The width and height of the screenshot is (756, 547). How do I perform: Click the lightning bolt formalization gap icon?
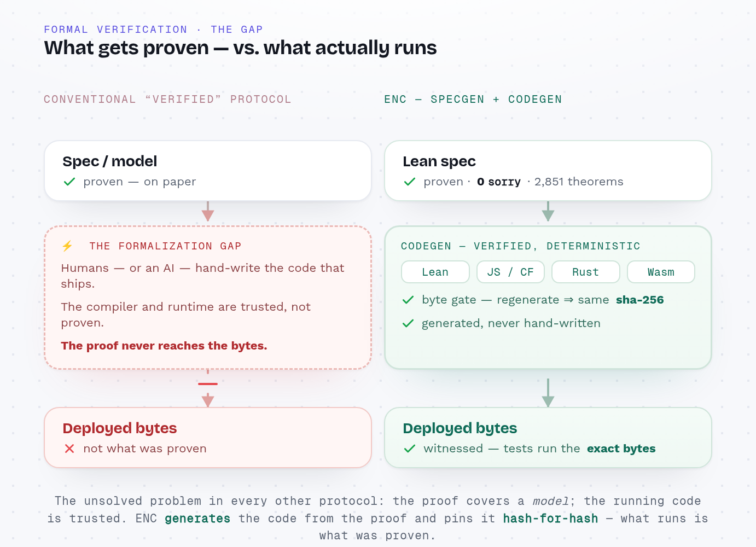pyautogui.click(x=67, y=246)
